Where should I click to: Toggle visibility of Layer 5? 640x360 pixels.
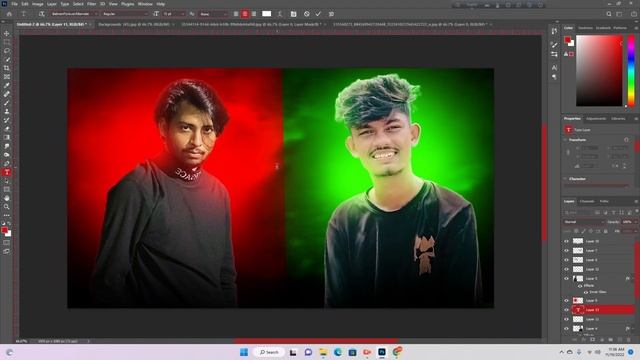[567, 279]
